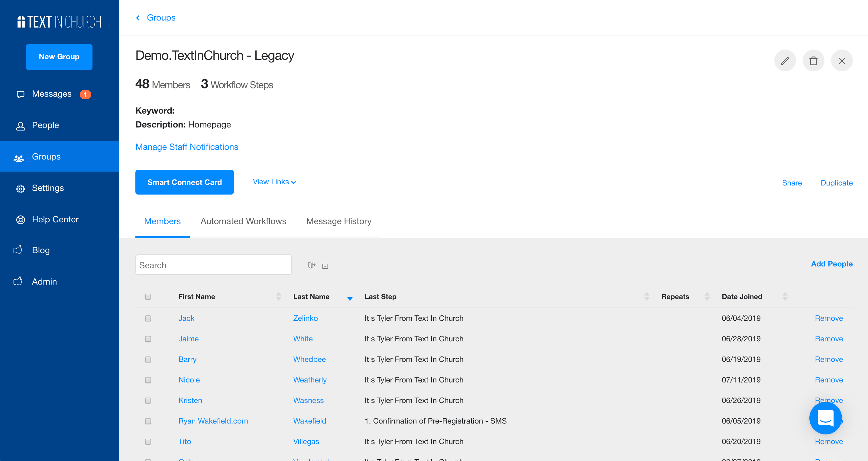This screenshot has height=461, width=868.
Task: Click into the members Search field
Action: (213, 265)
